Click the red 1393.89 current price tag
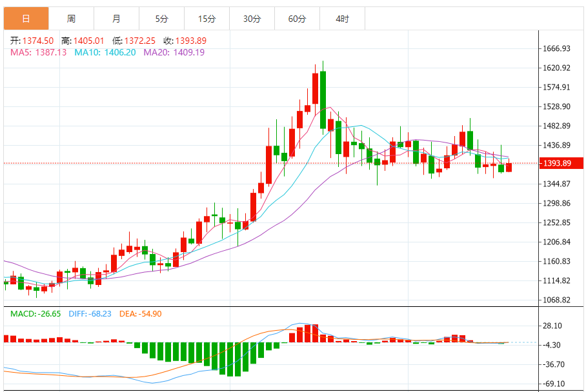The width and height of the screenshot is (586, 392). click(561, 163)
